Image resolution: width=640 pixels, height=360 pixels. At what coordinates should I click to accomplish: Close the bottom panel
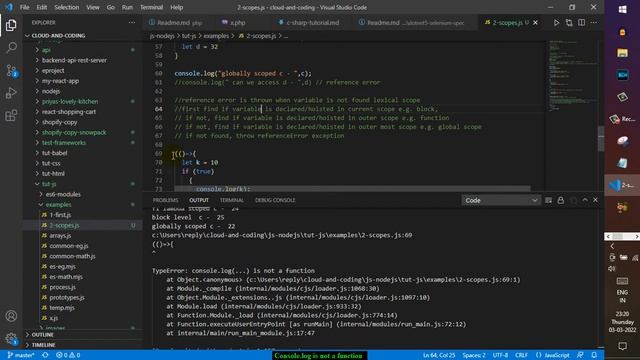(x=595, y=200)
